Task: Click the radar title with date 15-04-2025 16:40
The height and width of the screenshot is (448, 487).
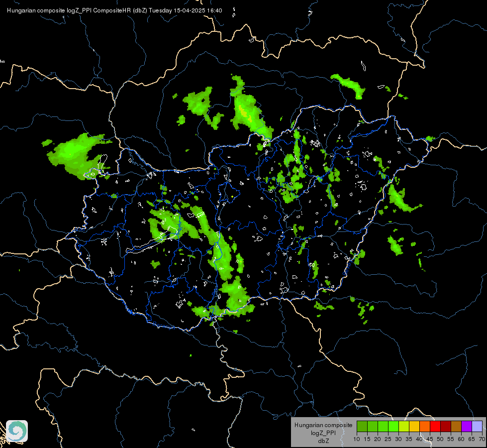Action: point(114,10)
